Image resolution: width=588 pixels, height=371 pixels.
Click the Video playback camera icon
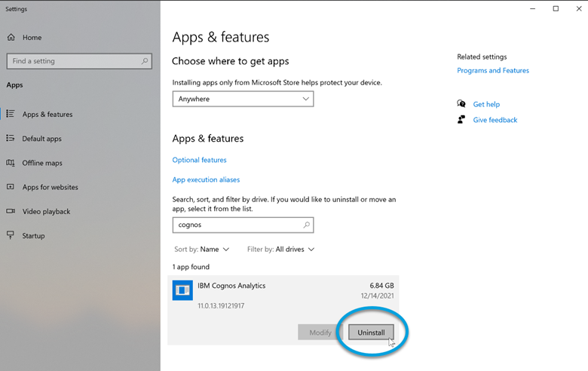tap(11, 211)
